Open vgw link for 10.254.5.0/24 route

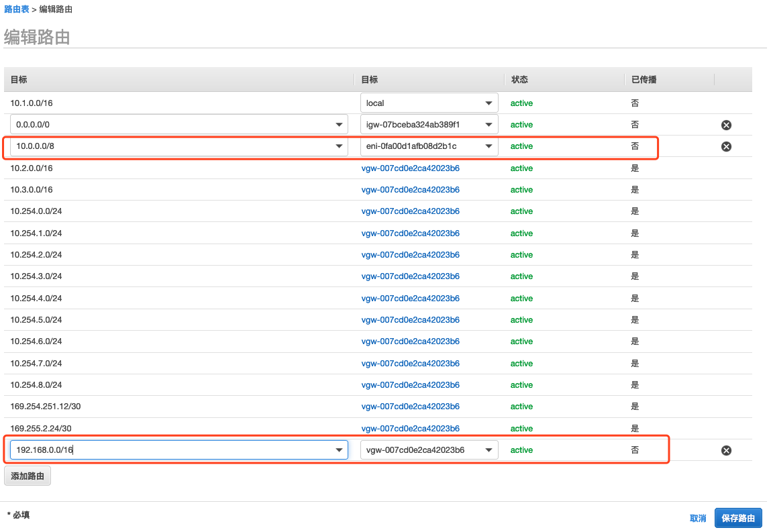pyautogui.click(x=410, y=320)
